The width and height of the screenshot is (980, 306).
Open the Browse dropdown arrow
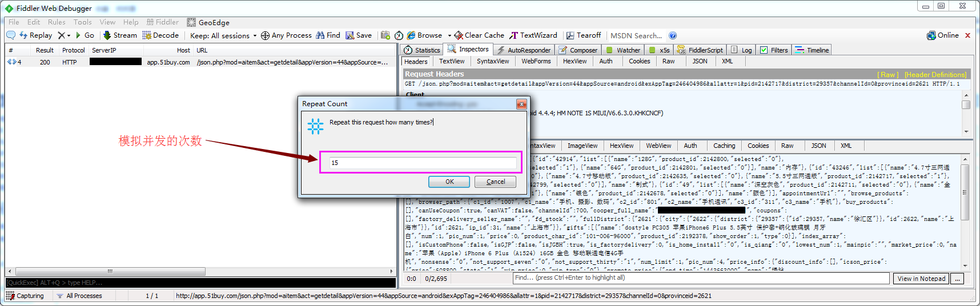click(x=449, y=35)
